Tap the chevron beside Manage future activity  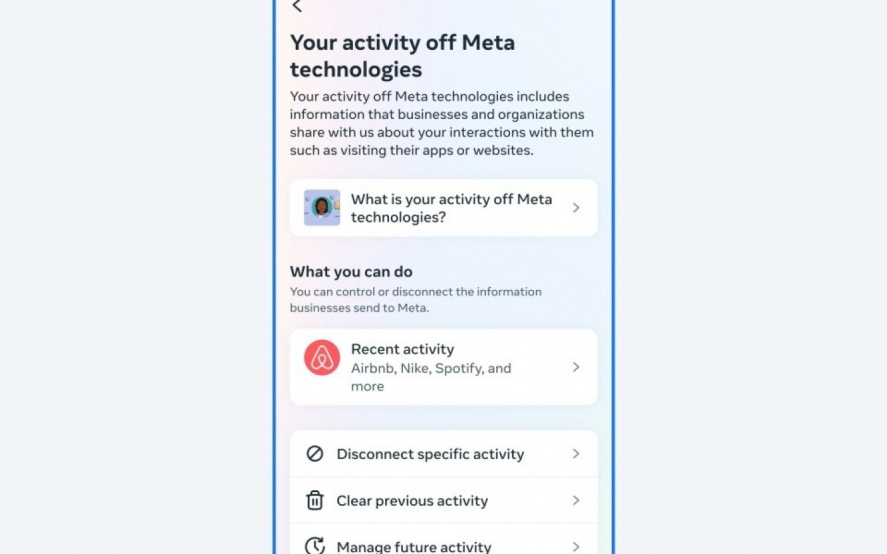coord(576,547)
